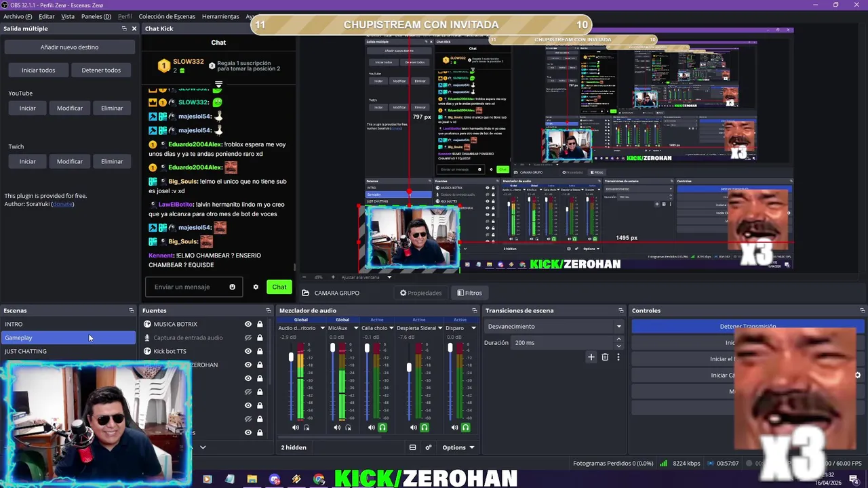
Task: Click Eliminar under Twich
Action: pos(112,161)
